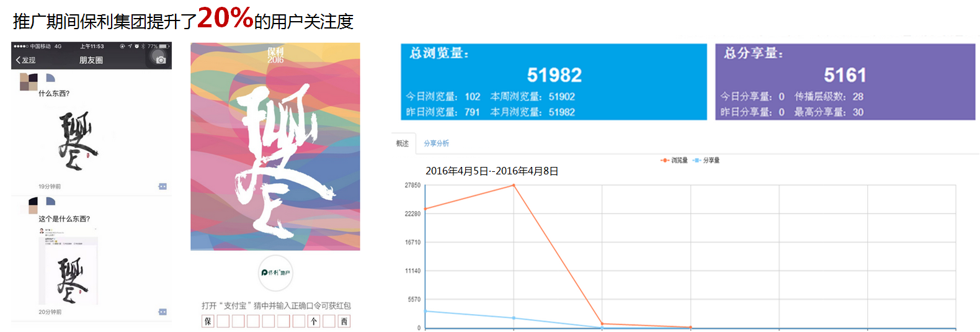Toggle the 浏览量 legend series
Viewport: 980px width, 332px height.
coord(674,160)
